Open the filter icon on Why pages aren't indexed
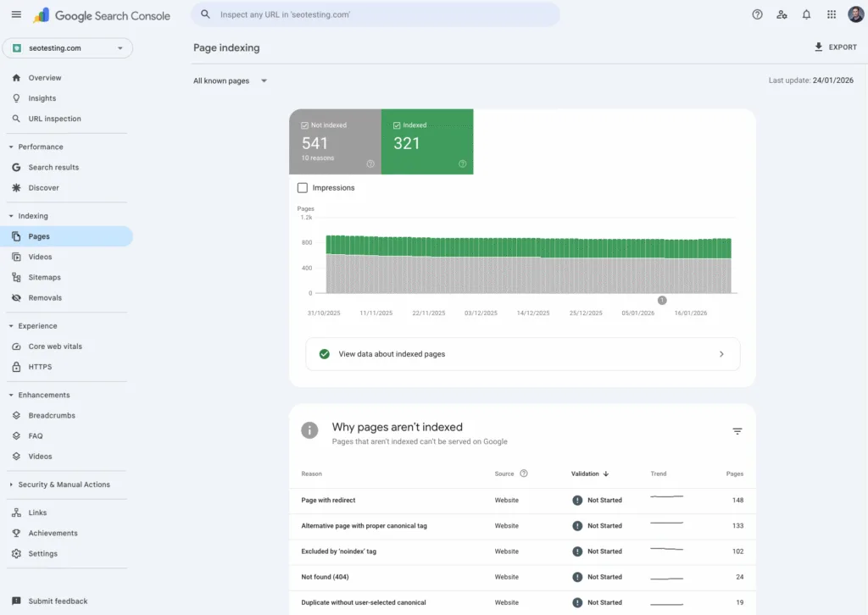 tap(737, 431)
